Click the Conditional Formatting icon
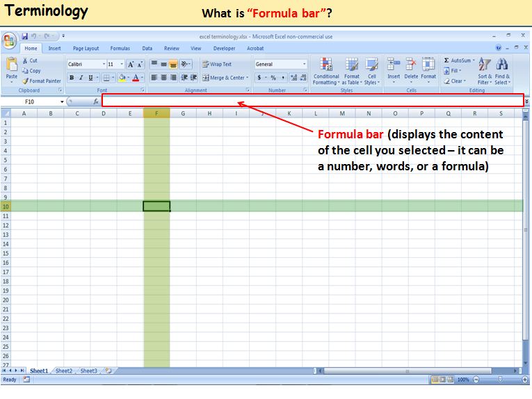532x399 pixels. coord(325,65)
